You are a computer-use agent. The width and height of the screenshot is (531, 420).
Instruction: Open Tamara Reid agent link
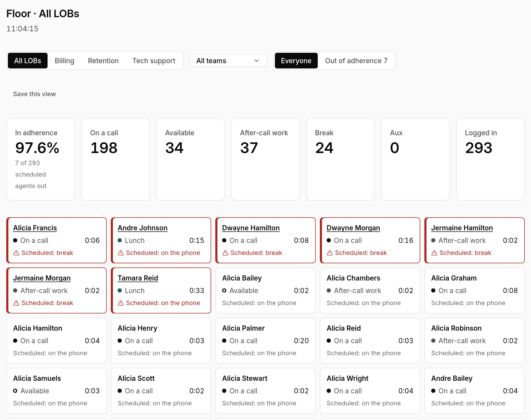pos(138,278)
